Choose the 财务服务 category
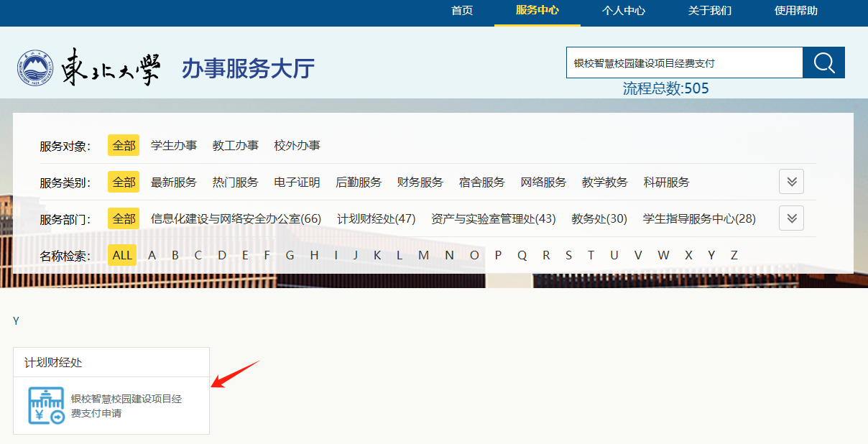Viewport: 868px width, 444px height. tap(420, 182)
